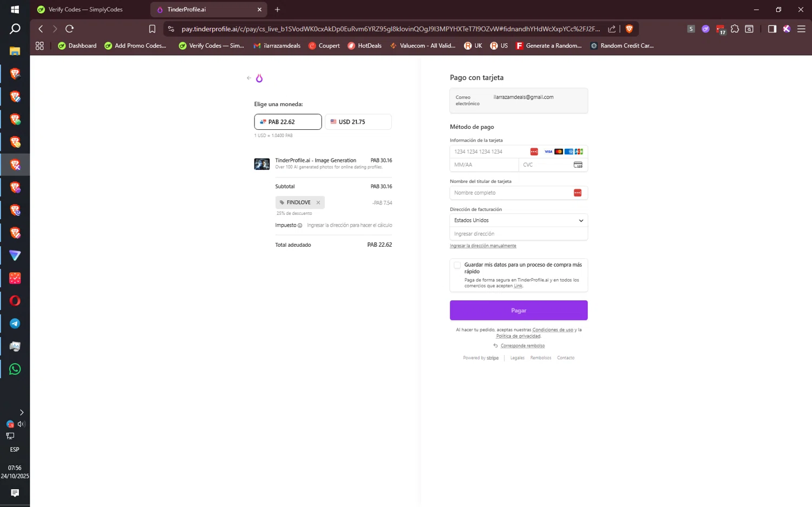Click the share page icon in address bar
The height and width of the screenshot is (507, 812).
click(612, 29)
